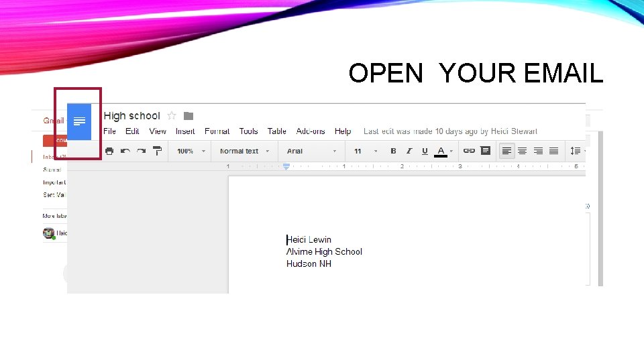Click the red Compose button in Gmail

click(55, 140)
